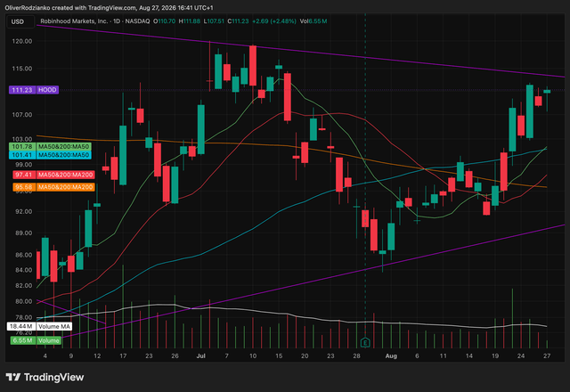Viewport: 570px width, 392px height.
Task: Click the Vol 6.55M header value
Action: [x=313, y=21]
